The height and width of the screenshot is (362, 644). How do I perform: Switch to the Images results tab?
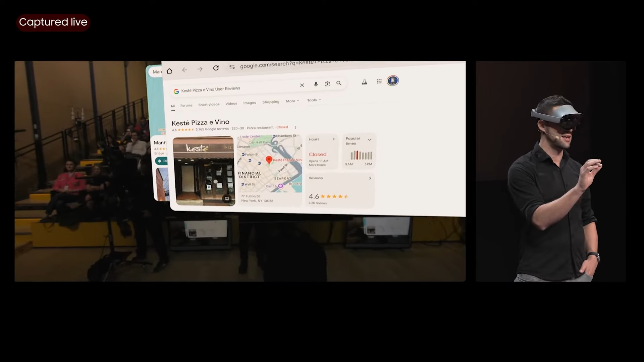pyautogui.click(x=250, y=103)
